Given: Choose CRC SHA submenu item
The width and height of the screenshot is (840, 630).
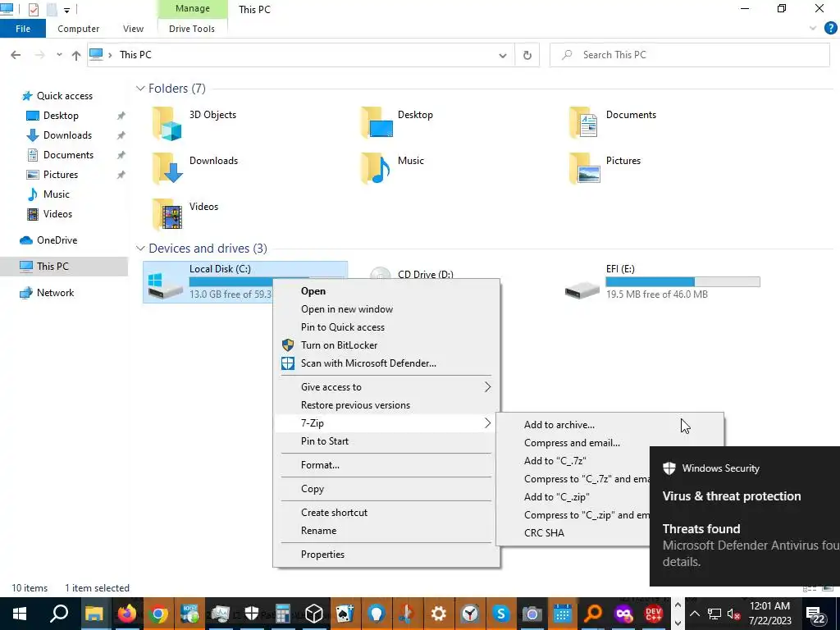Looking at the screenshot, I should (x=544, y=533).
